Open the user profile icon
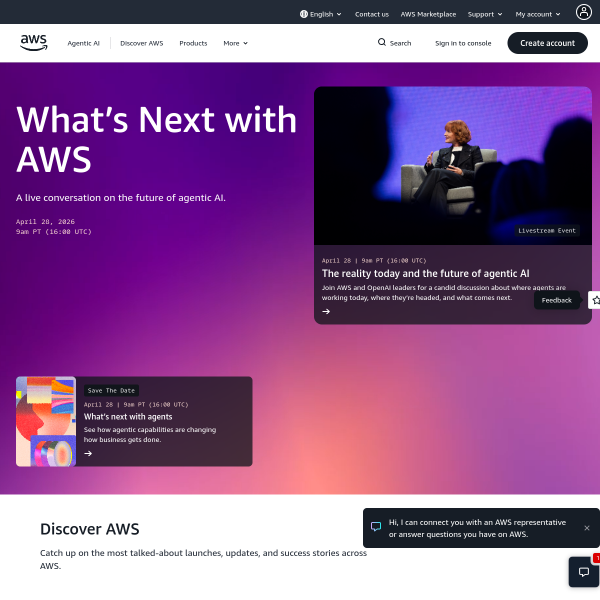 tap(584, 12)
